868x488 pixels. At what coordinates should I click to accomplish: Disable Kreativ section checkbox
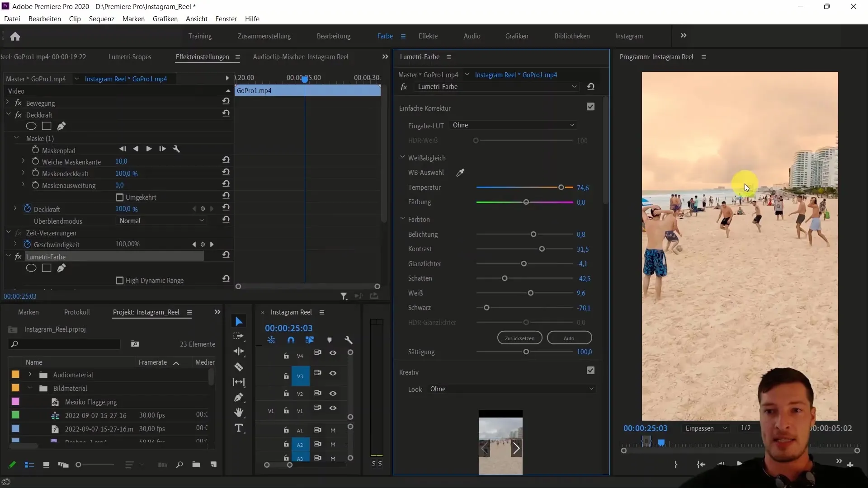(590, 371)
